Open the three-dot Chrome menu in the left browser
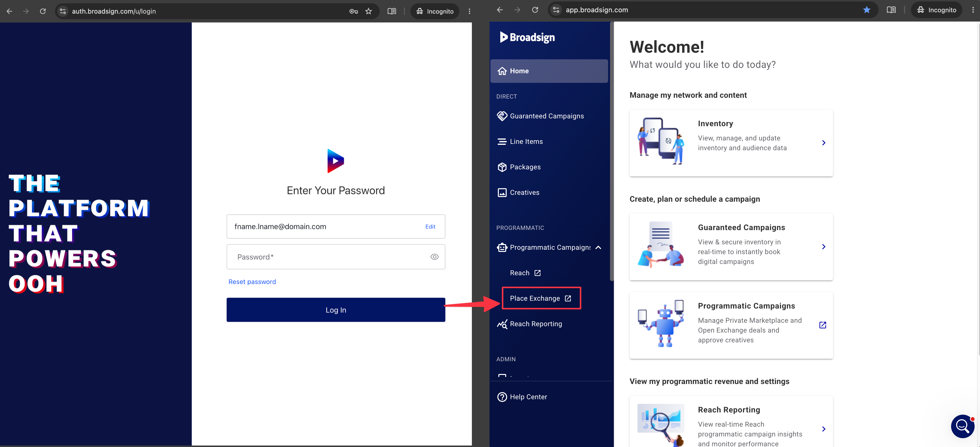Viewport: 980px width, 447px height. click(469, 12)
